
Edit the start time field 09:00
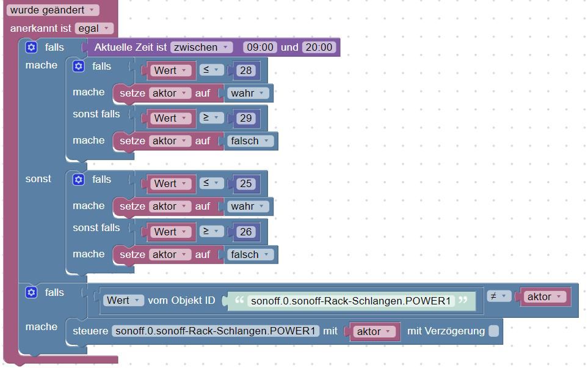pyautogui.click(x=260, y=47)
